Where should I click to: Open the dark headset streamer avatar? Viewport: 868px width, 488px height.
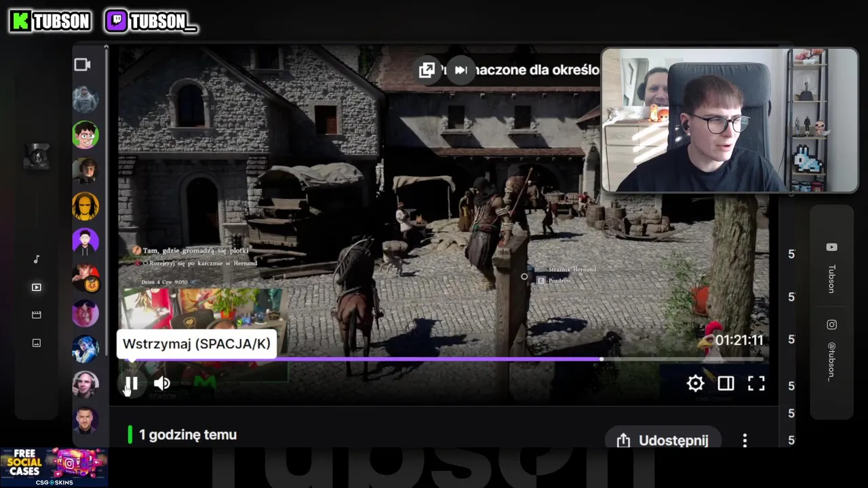tap(85, 171)
